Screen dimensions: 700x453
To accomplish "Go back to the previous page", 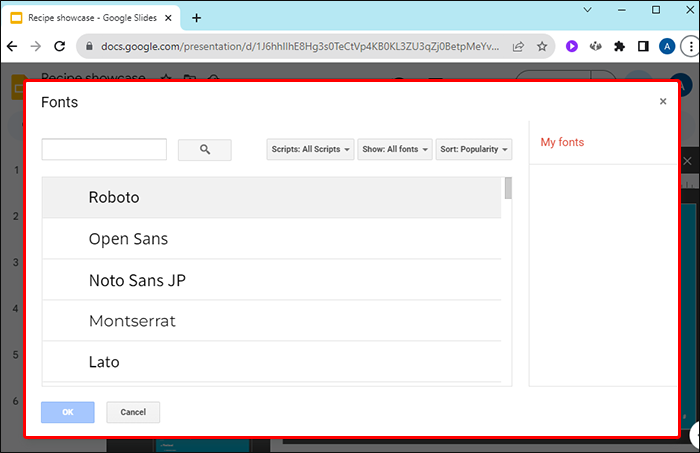I will point(12,46).
